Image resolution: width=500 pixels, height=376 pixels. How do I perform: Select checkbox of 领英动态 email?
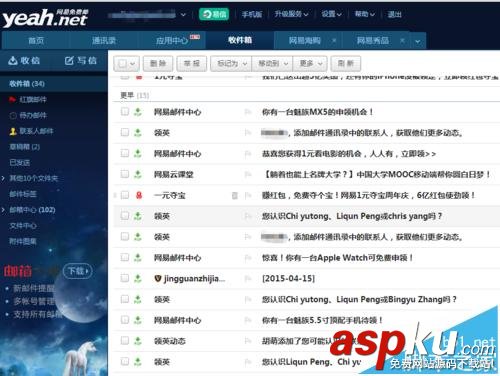click(125, 340)
